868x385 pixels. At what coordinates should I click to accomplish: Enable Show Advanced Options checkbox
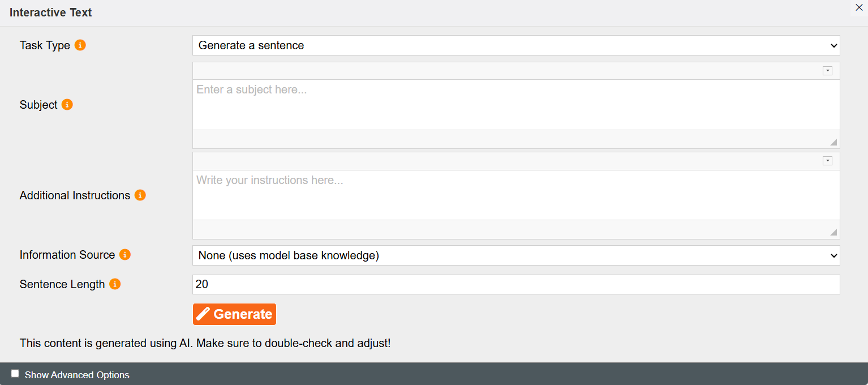tap(15, 374)
